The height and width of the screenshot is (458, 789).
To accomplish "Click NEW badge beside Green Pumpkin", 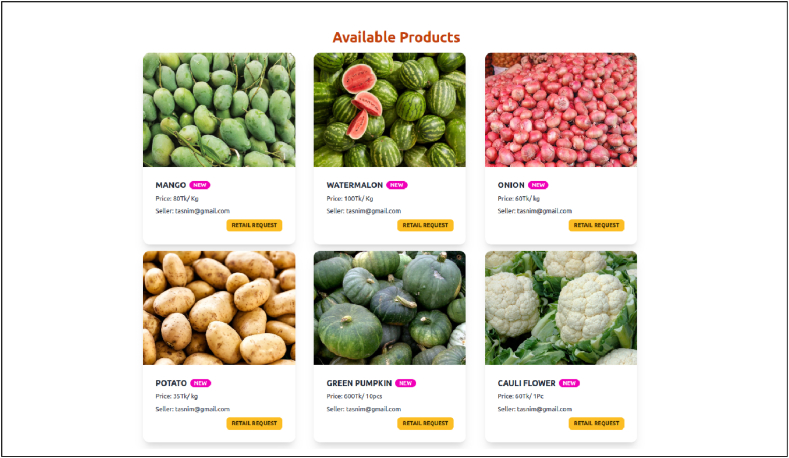I will coord(406,384).
